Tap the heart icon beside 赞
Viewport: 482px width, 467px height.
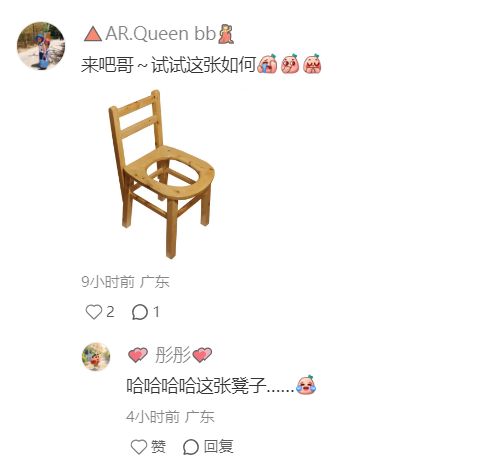point(139,447)
